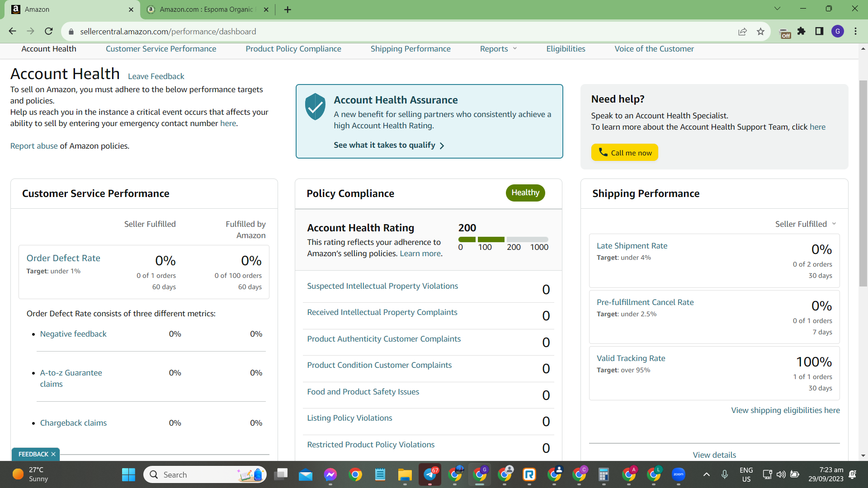Bookmark this page with the star icon
The width and height of the screenshot is (868, 488).
coord(760,31)
